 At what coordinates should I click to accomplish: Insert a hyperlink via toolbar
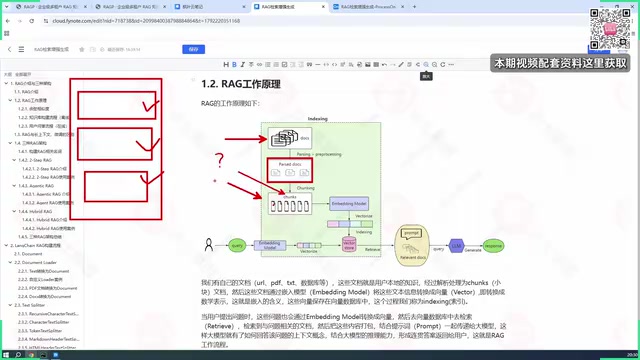[259, 64]
